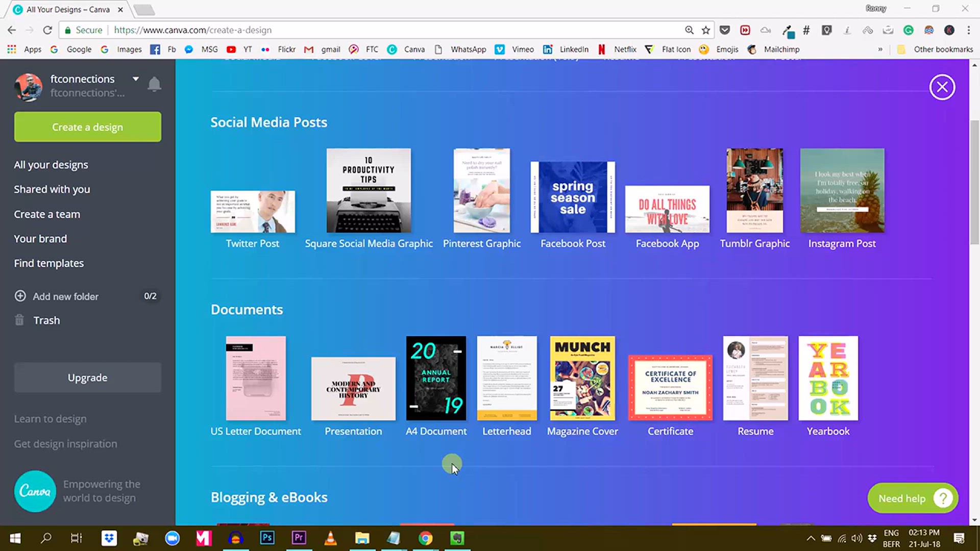
Task: Open the Mailchimp bookmark
Action: tap(773, 49)
